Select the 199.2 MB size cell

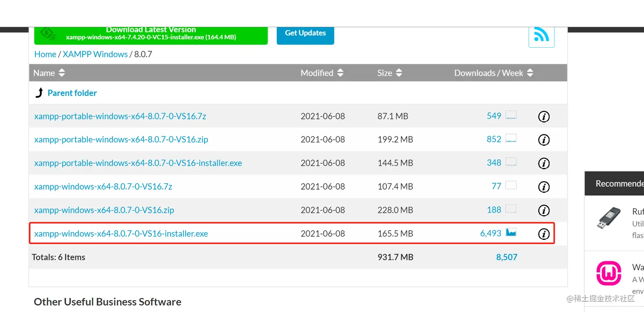click(395, 139)
